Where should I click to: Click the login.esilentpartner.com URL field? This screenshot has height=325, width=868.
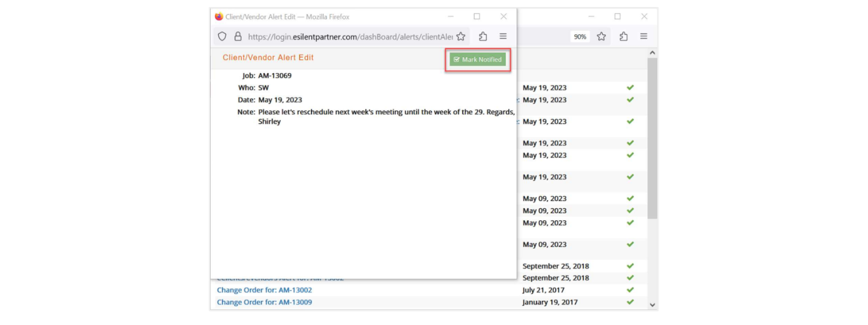point(350,37)
